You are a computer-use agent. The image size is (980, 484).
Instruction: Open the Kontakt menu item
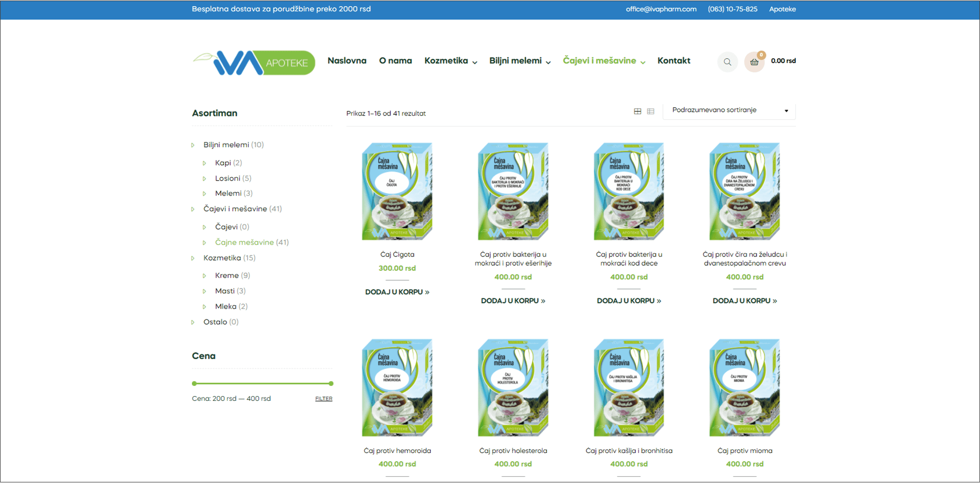pos(674,61)
